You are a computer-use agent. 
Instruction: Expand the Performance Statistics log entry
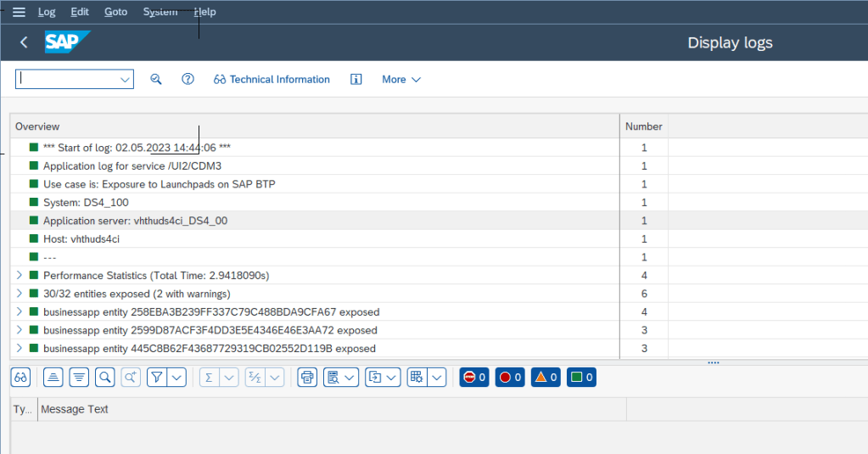pos(20,276)
